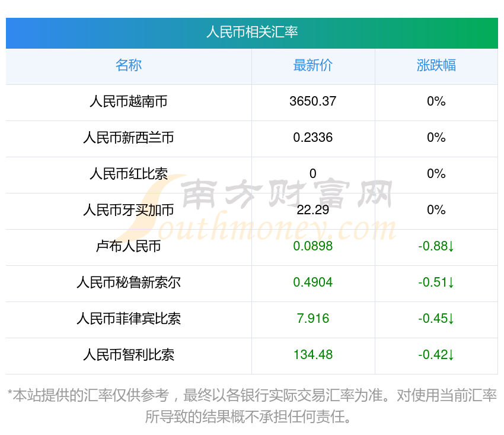This screenshot has height=435, width=504.
Task: Click the 名称 column header
Action: (x=129, y=65)
